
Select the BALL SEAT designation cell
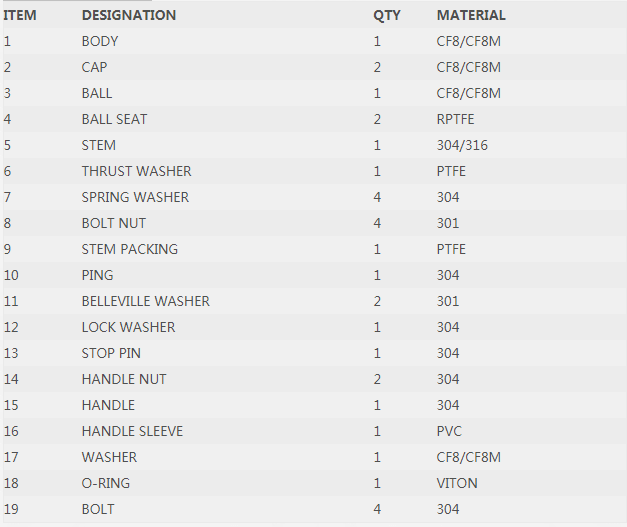coord(114,119)
